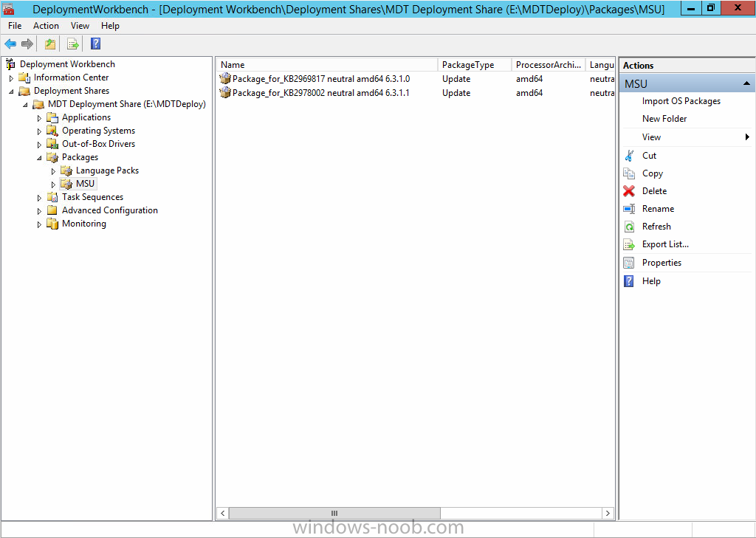The image size is (756, 538).
Task: Click the Information Center folder icon
Action: (24, 77)
